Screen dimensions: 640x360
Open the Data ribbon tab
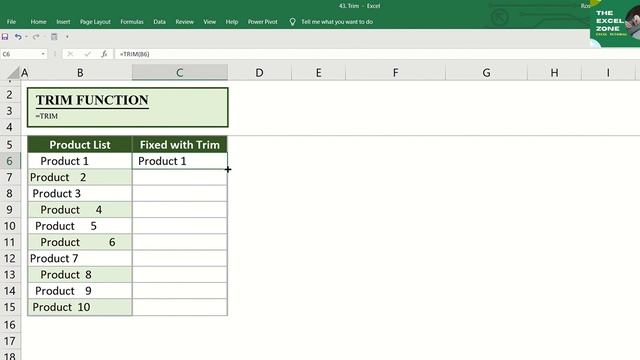160,22
